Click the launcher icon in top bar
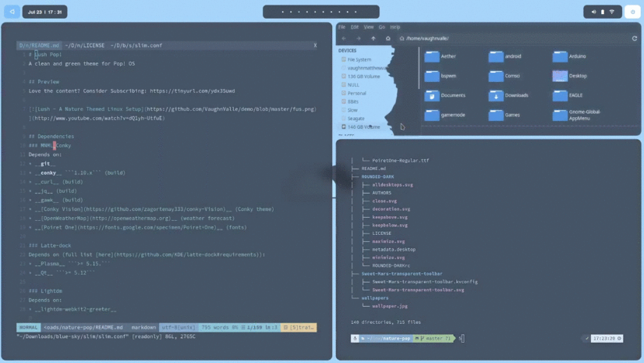The image size is (644, 363). (12, 12)
